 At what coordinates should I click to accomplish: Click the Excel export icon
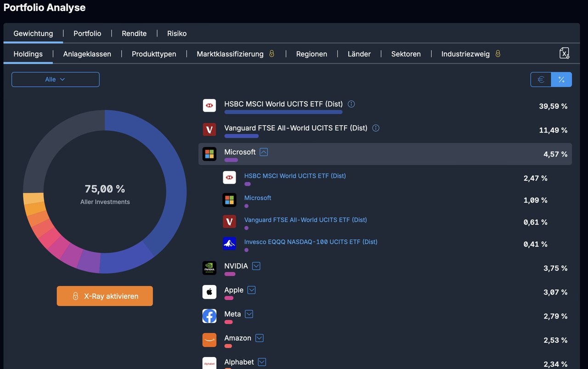pos(564,53)
